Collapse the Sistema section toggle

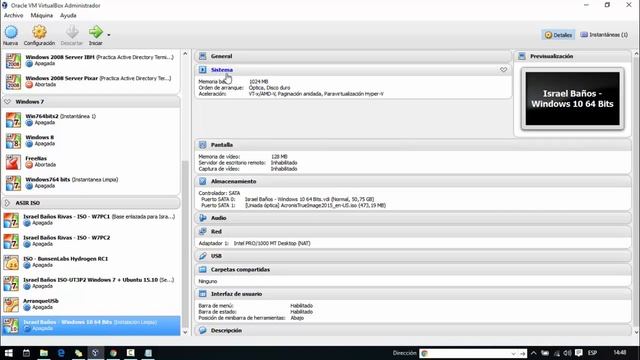point(503,70)
